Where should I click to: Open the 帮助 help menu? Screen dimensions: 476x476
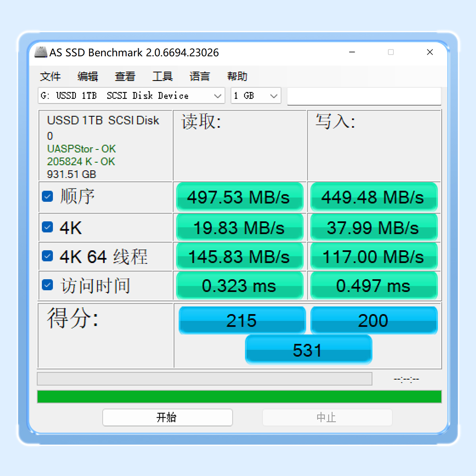[237, 76]
